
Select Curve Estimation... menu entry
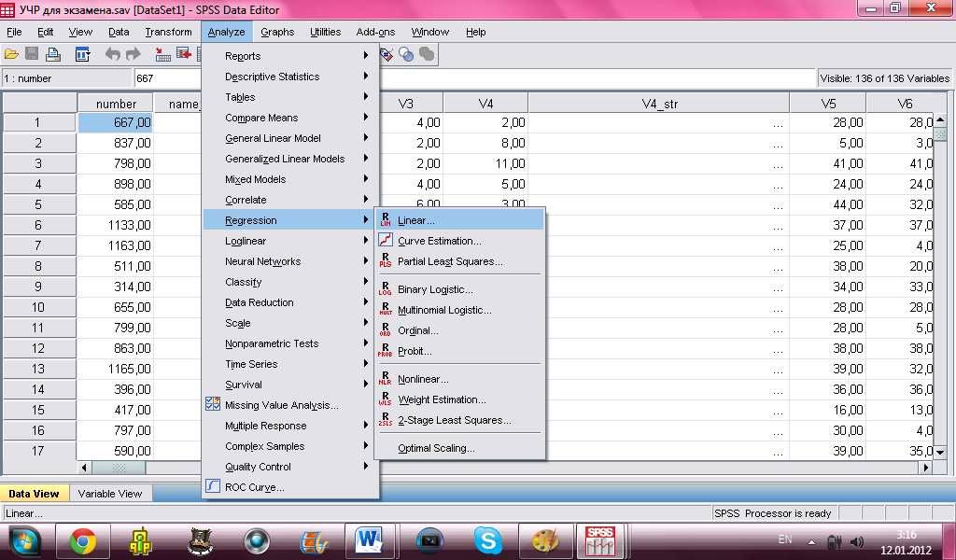[x=459, y=241]
